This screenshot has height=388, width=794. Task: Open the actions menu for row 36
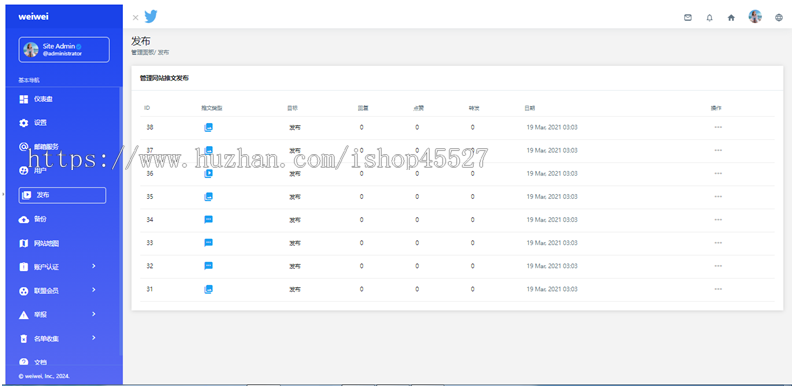(x=718, y=173)
